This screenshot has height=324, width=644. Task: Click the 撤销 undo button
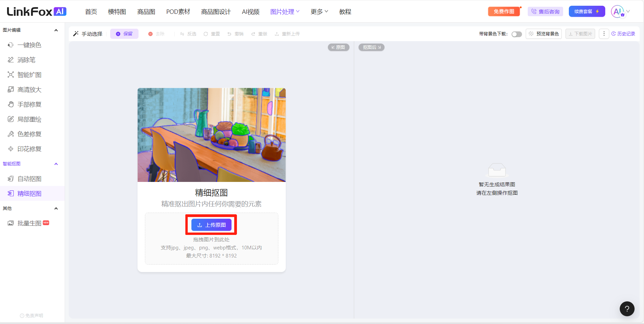click(x=235, y=34)
